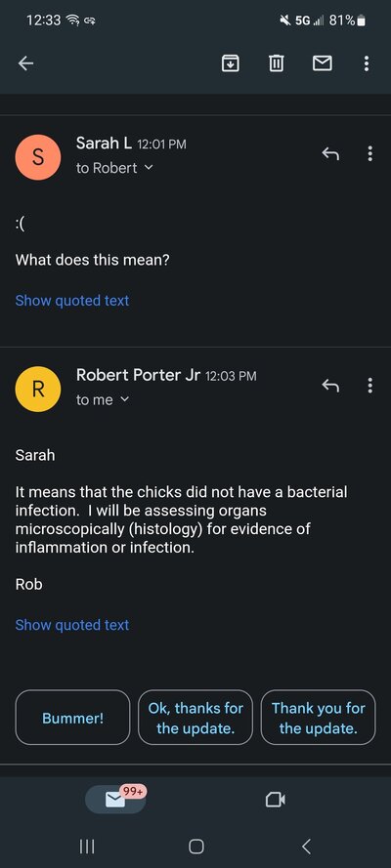
Task: Reply to Robert Porter Jr's message
Action: pyautogui.click(x=330, y=386)
